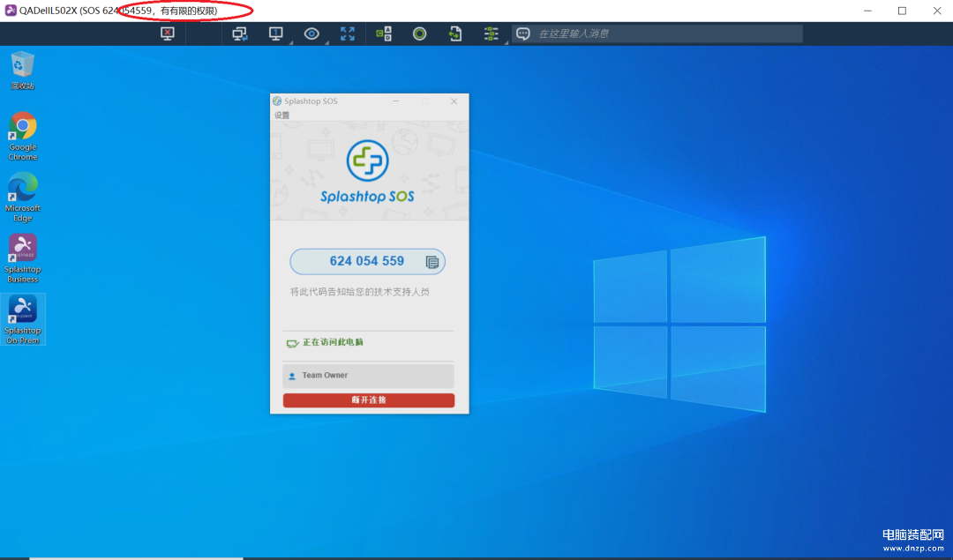Open the 设置 menu in Splashtop SOS
Image resolution: width=953 pixels, height=560 pixels.
[281, 116]
